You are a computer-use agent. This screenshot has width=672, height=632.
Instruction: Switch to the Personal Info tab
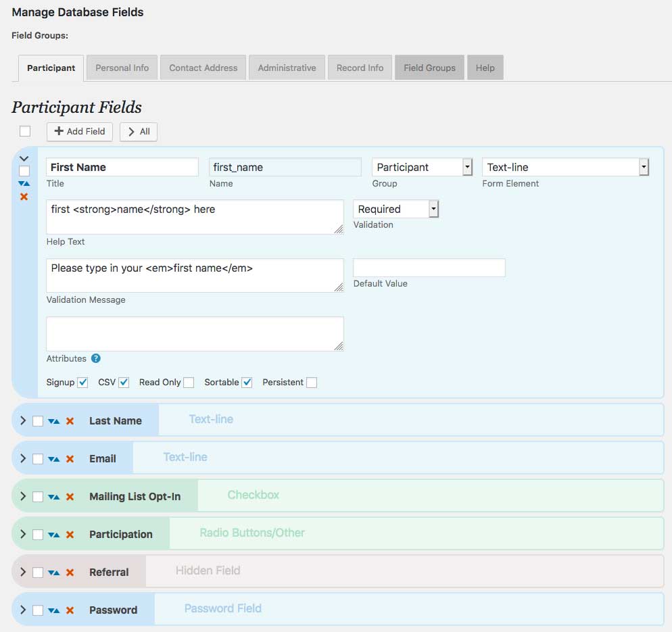[122, 68]
